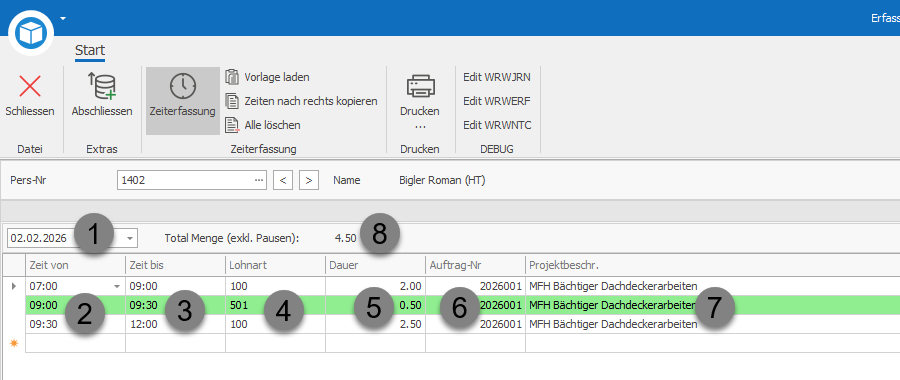900x380 pixels.
Task: Click the new row asterisk marker
Action: [14, 343]
